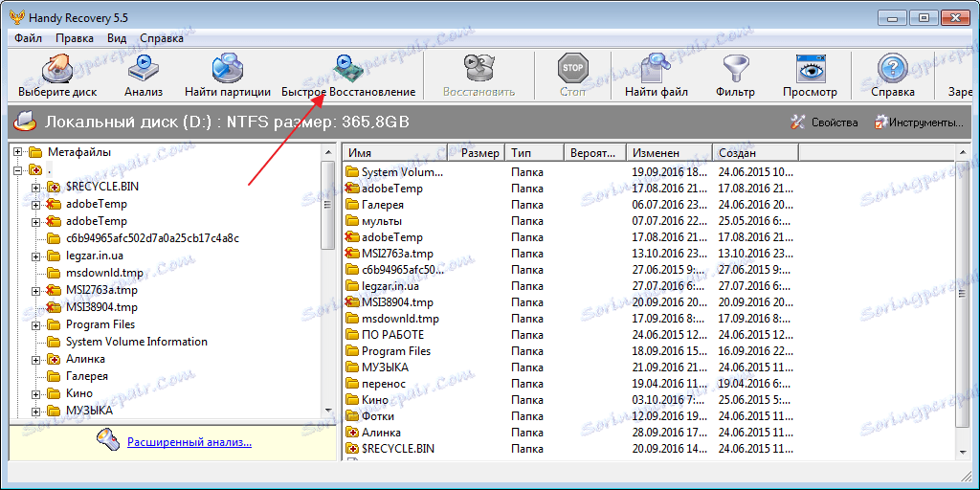The height and width of the screenshot is (490, 980).
Task: Start disk Анализ from toolbar
Action: point(144,76)
